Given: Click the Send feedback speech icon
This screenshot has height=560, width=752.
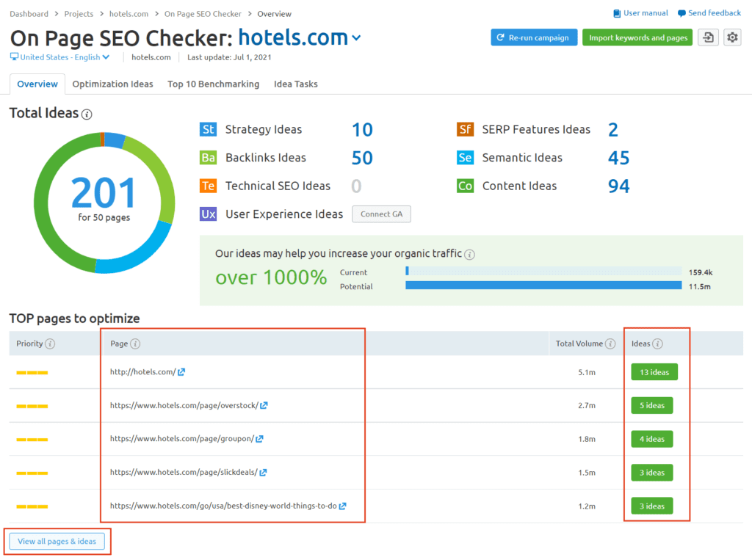Looking at the screenshot, I should click(681, 13).
